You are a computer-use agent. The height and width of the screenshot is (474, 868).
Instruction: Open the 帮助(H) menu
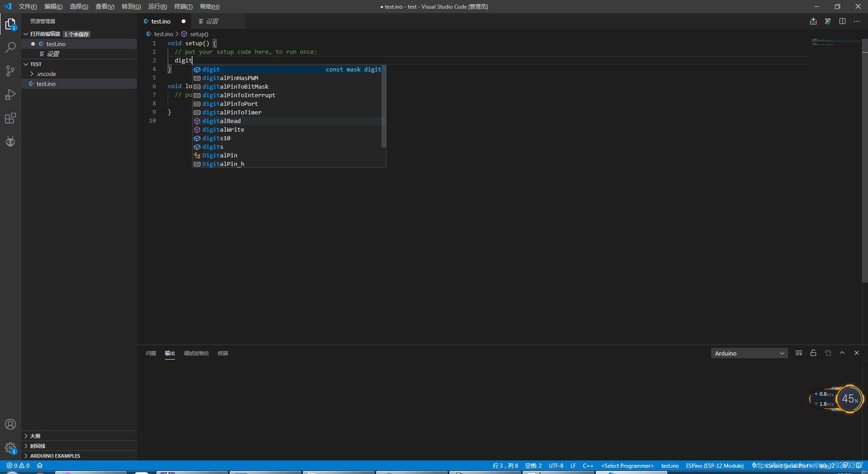coord(210,6)
